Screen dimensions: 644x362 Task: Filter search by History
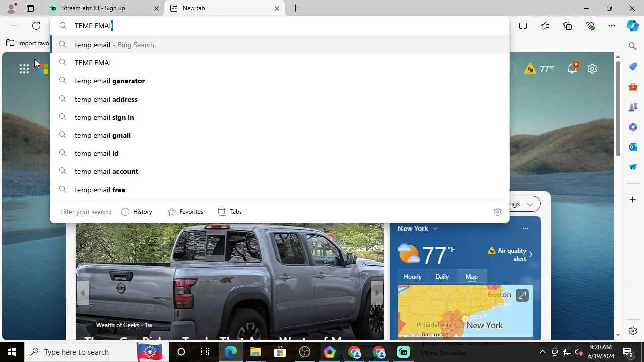[x=137, y=212]
